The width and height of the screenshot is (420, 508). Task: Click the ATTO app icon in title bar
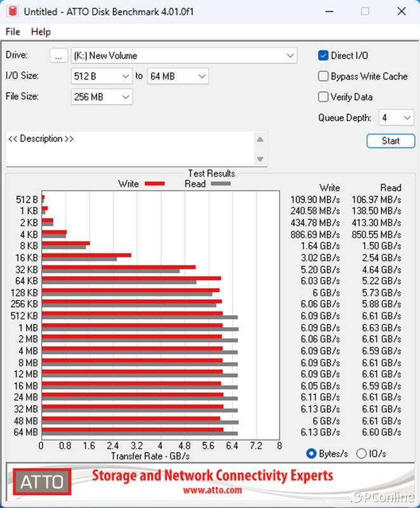click(11, 11)
